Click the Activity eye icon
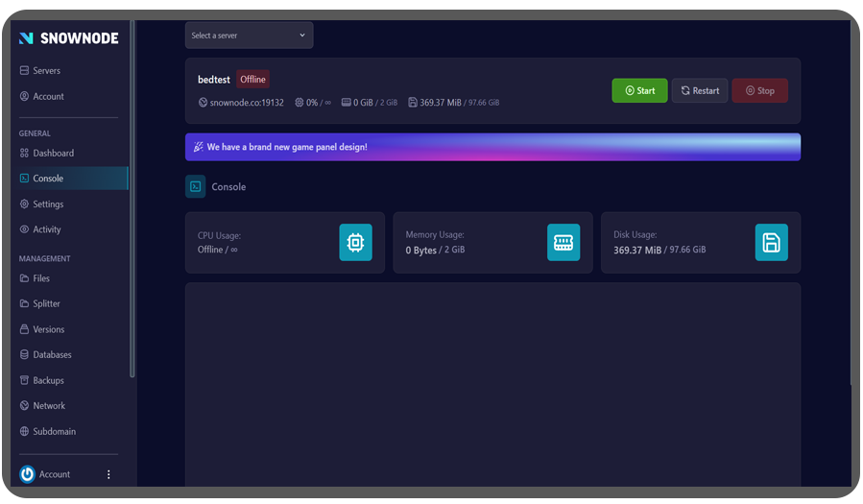The width and height of the screenshot is (863, 504). [24, 229]
